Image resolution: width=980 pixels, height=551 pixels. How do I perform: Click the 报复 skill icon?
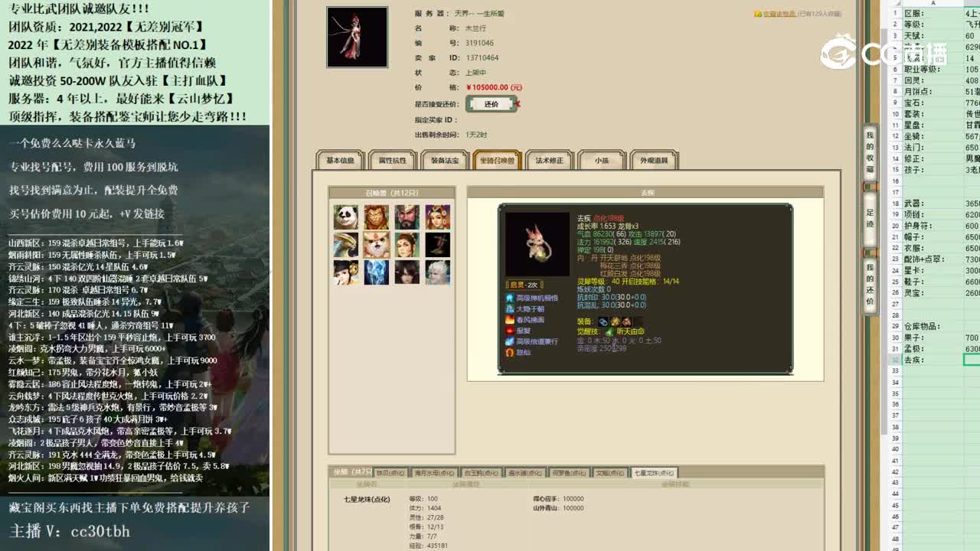point(510,331)
